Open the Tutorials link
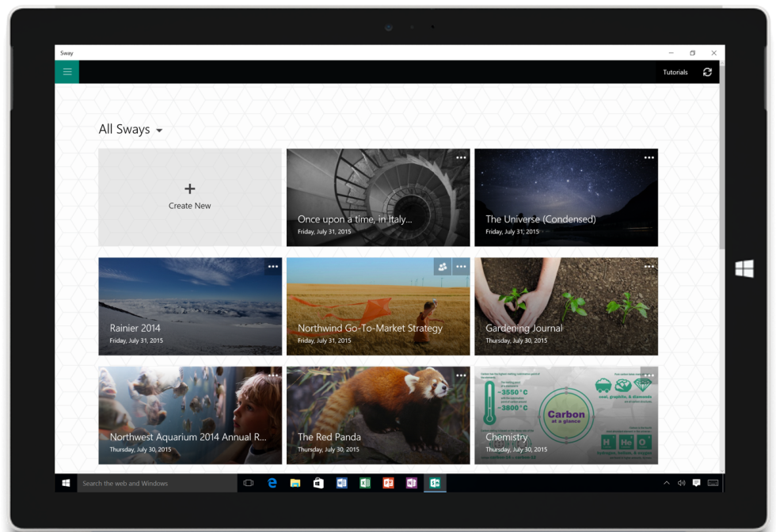The image size is (776, 532). click(675, 72)
